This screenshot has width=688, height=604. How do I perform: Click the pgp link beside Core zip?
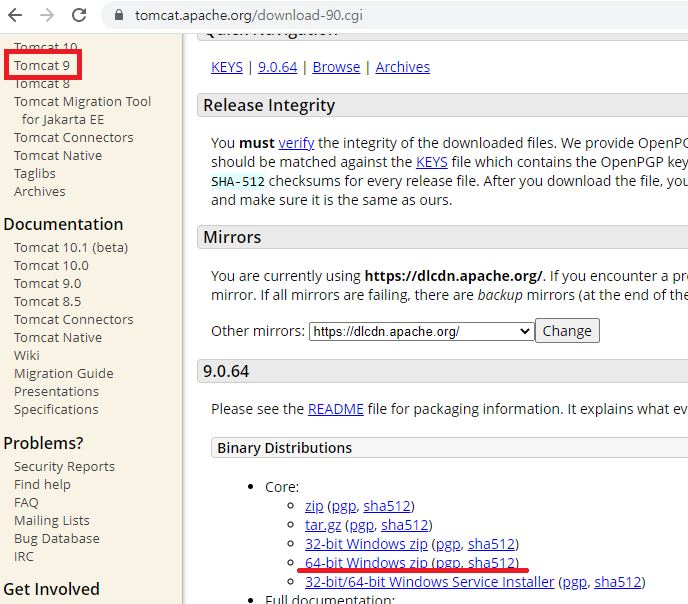point(344,506)
